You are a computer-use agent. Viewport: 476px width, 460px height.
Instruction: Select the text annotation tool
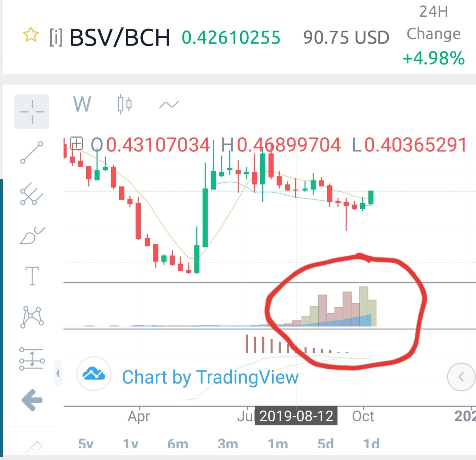click(x=32, y=276)
